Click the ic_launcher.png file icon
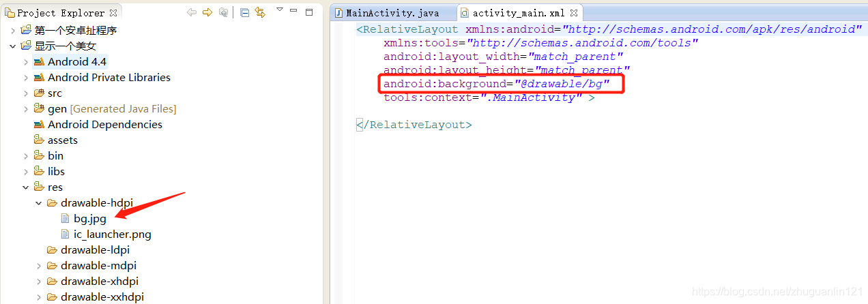Screen dimensions: 868x304 tap(65, 234)
